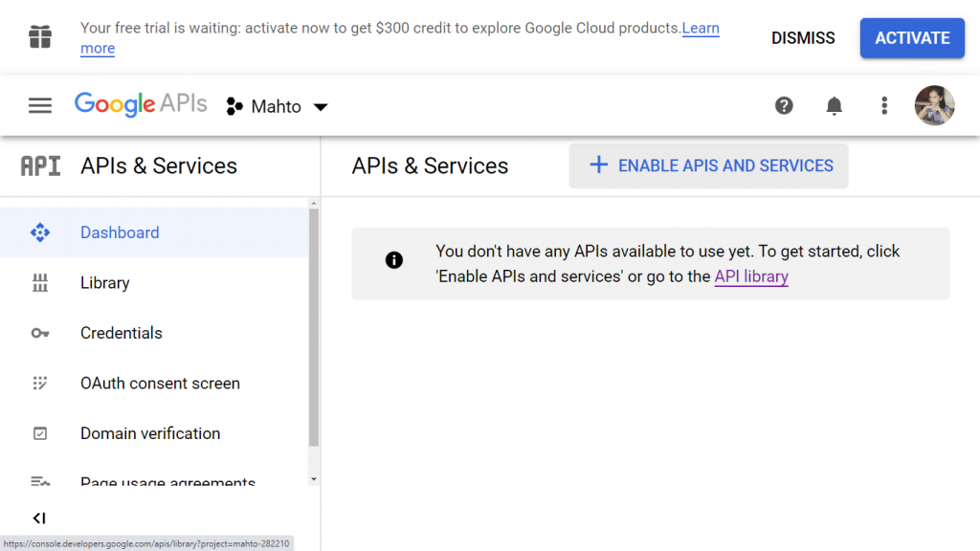
Task: Click Enable APIs and Services button
Action: coord(709,165)
